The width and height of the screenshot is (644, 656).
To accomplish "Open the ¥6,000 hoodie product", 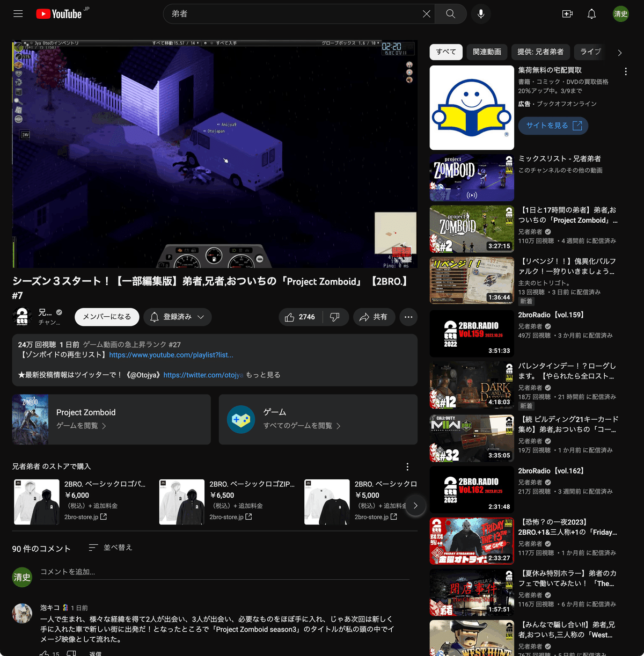I will (x=80, y=501).
